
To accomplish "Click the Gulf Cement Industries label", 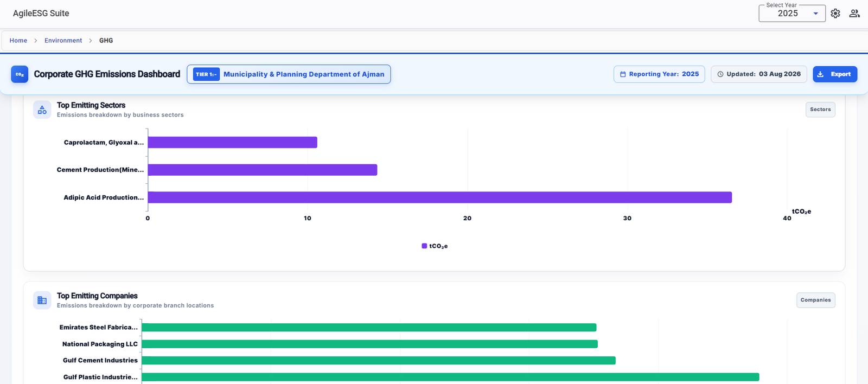I will [x=100, y=361].
